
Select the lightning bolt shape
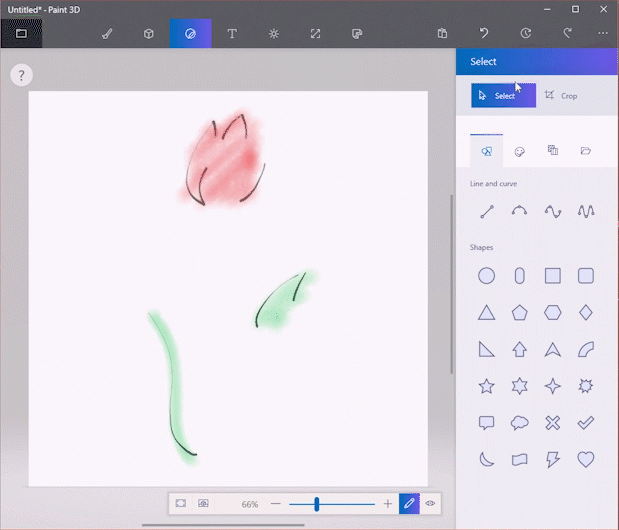pos(553,459)
